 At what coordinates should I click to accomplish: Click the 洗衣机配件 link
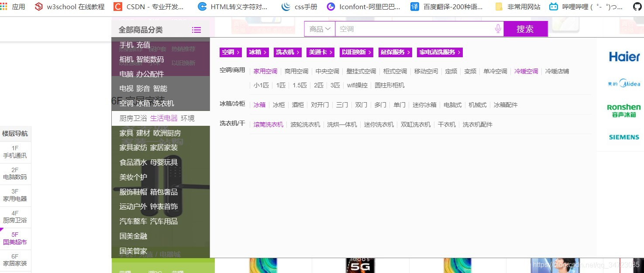click(478, 124)
